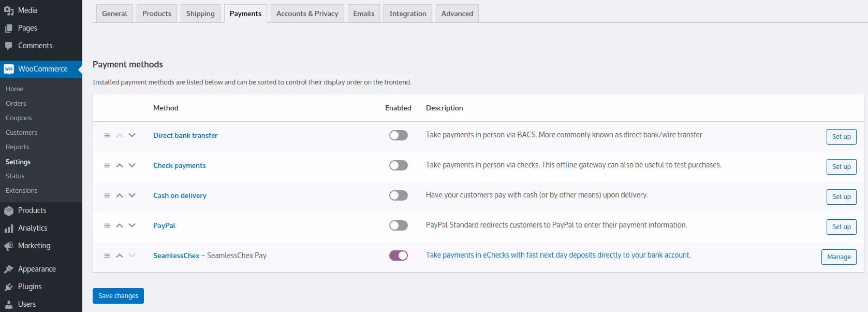This screenshot has height=312, width=868.
Task: Open the Shipping tab
Action: click(x=200, y=13)
